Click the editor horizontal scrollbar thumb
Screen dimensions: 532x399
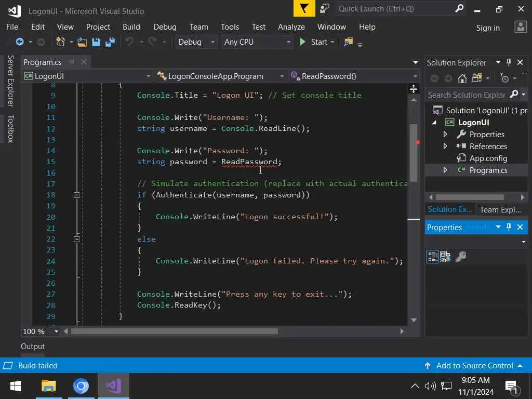(175, 331)
